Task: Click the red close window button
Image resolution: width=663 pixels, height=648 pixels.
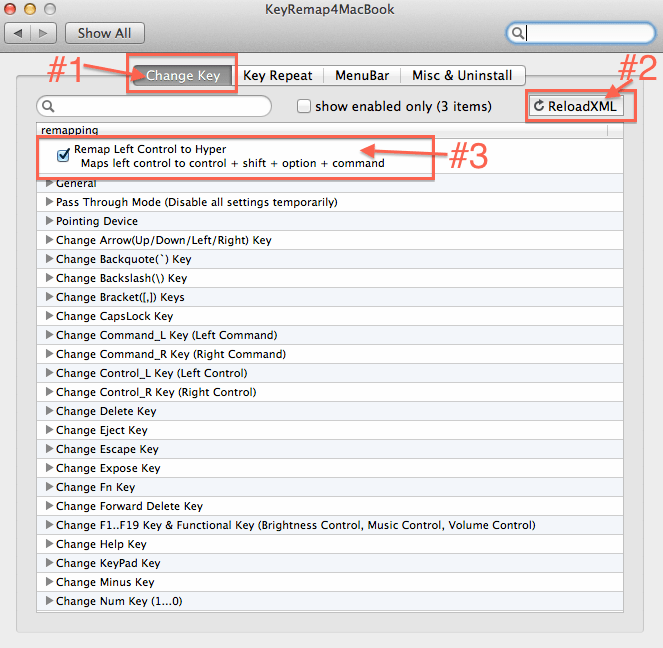Action: [x=14, y=10]
